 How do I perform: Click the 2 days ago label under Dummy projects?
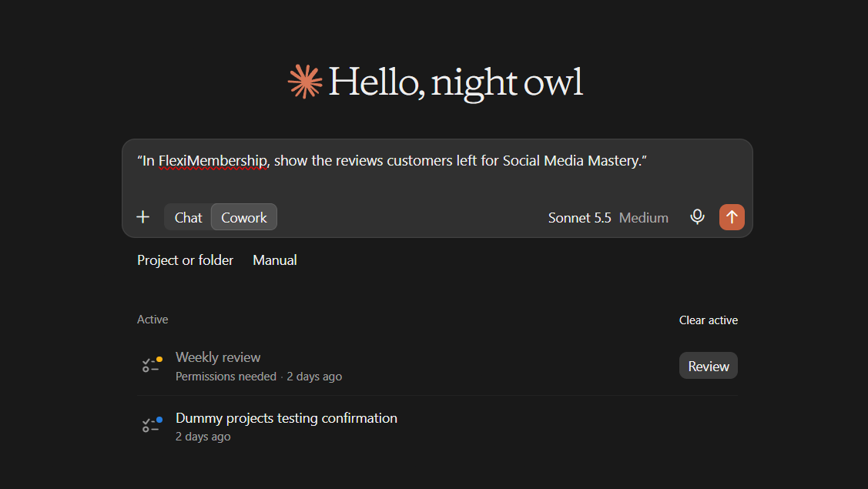203,437
